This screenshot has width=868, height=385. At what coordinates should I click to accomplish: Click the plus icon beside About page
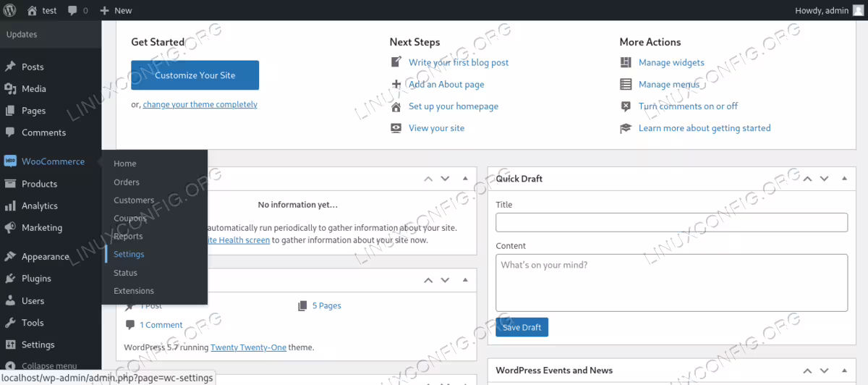click(x=396, y=84)
